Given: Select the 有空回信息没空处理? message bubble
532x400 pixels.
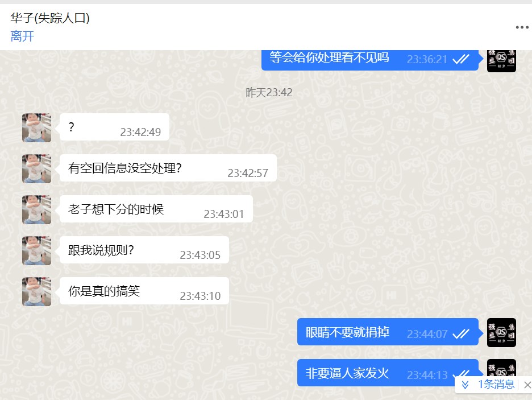Looking at the screenshot, I should [168, 168].
